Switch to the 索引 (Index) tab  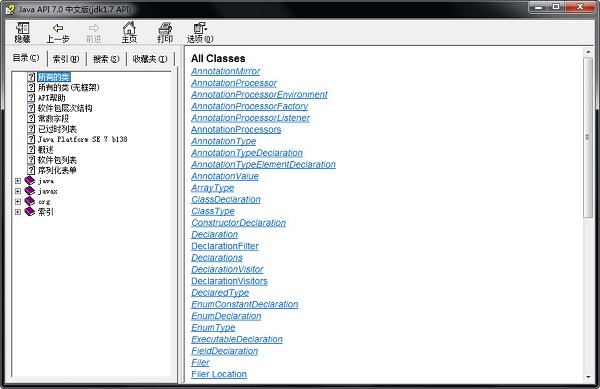pyautogui.click(x=66, y=59)
